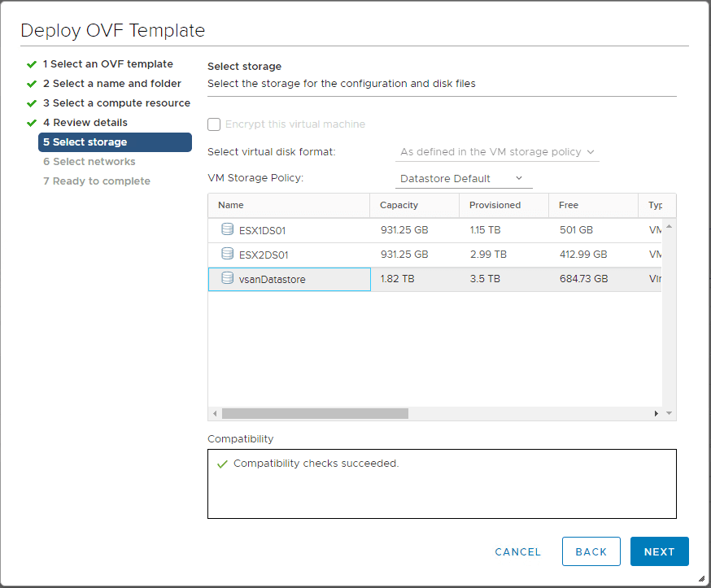Enable the Encrypt this virtual machine checkbox
Image resolution: width=711 pixels, height=588 pixels.
214,124
